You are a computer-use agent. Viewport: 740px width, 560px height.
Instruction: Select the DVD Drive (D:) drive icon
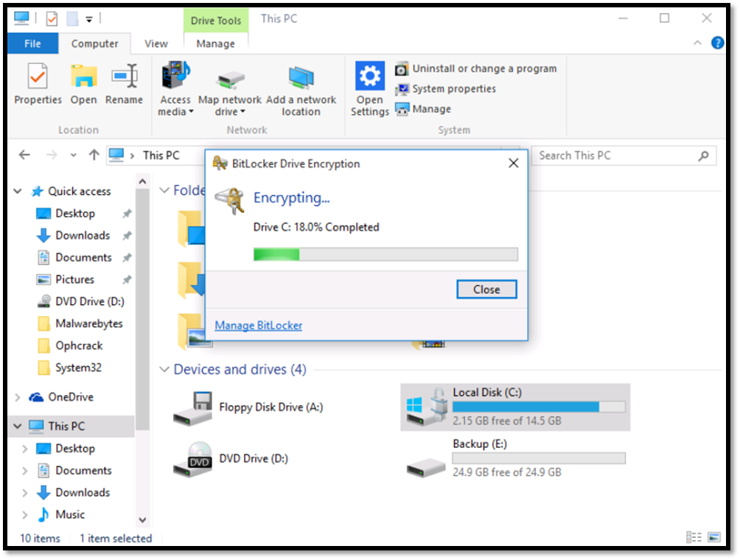tap(193, 459)
